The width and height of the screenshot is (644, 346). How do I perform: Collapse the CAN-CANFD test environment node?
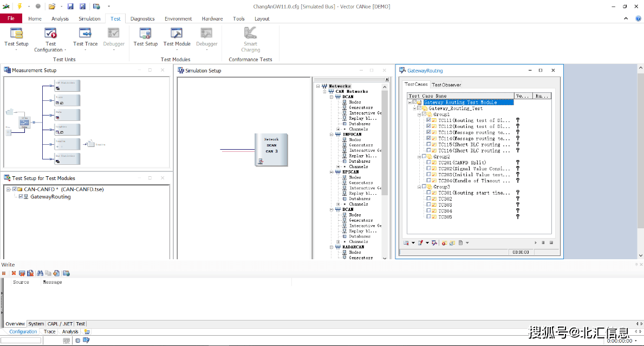point(8,189)
